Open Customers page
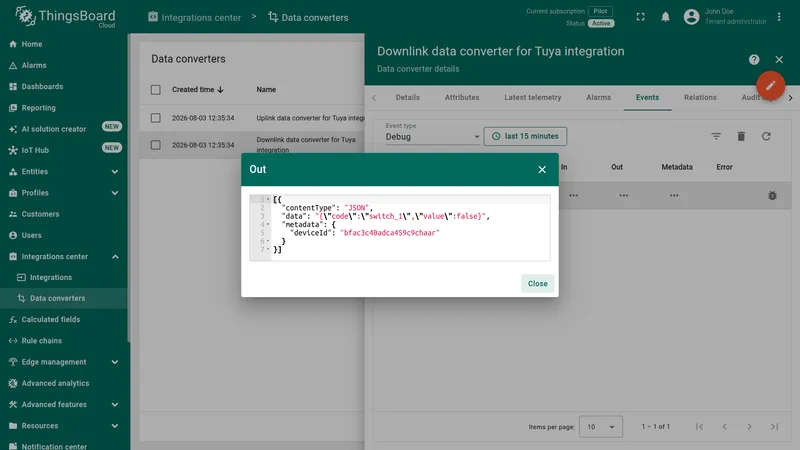 (64, 214)
